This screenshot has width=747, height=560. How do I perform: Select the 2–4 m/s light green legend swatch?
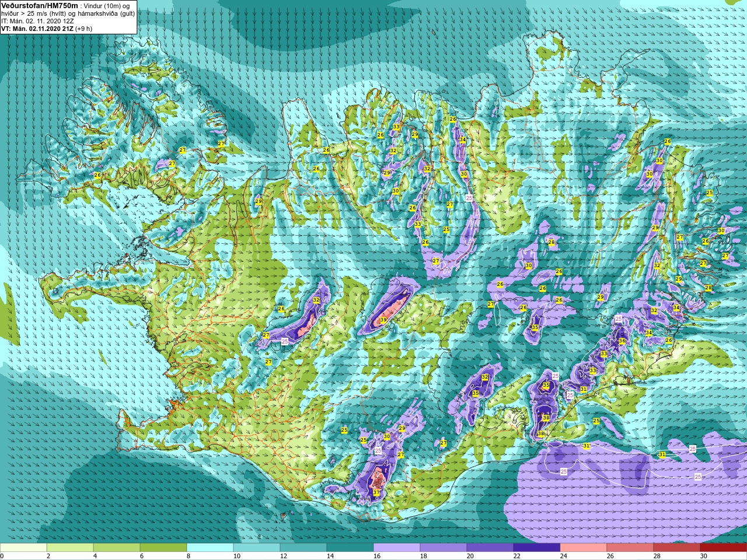coord(70,548)
